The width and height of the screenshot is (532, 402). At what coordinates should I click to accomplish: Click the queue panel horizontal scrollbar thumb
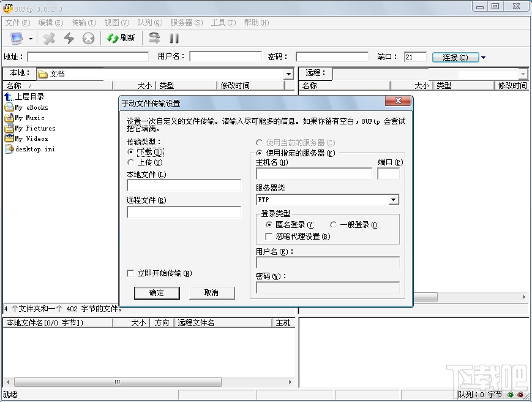tap(118, 382)
